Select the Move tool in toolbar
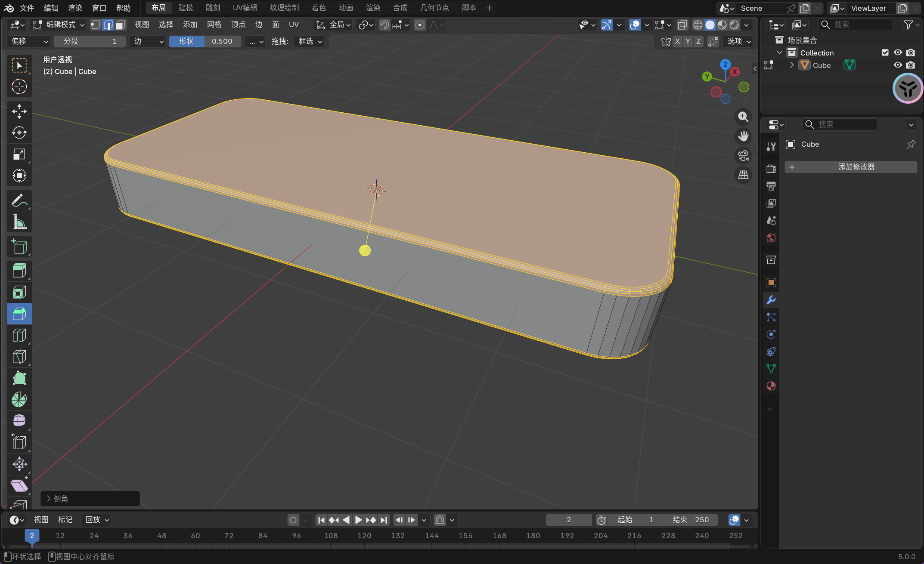 19,111
